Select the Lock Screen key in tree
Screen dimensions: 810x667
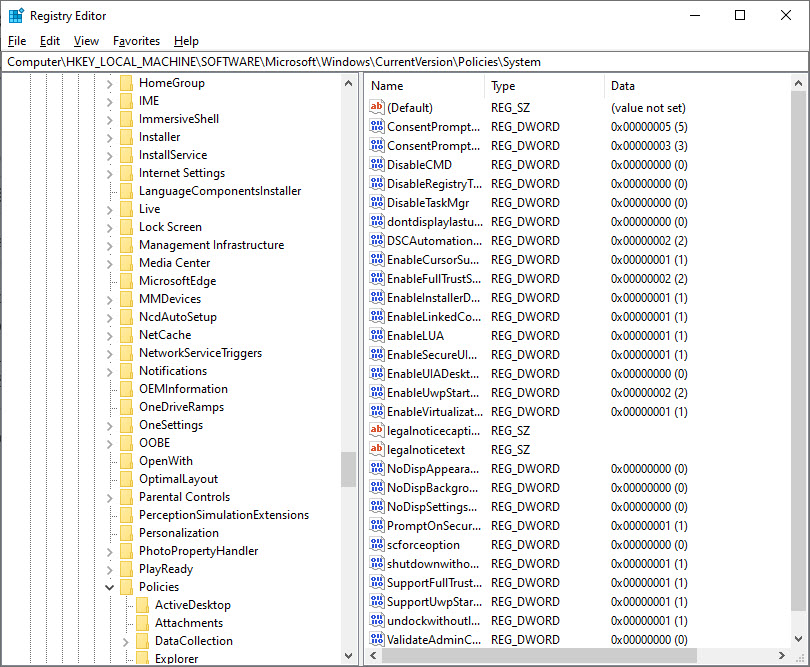(170, 227)
